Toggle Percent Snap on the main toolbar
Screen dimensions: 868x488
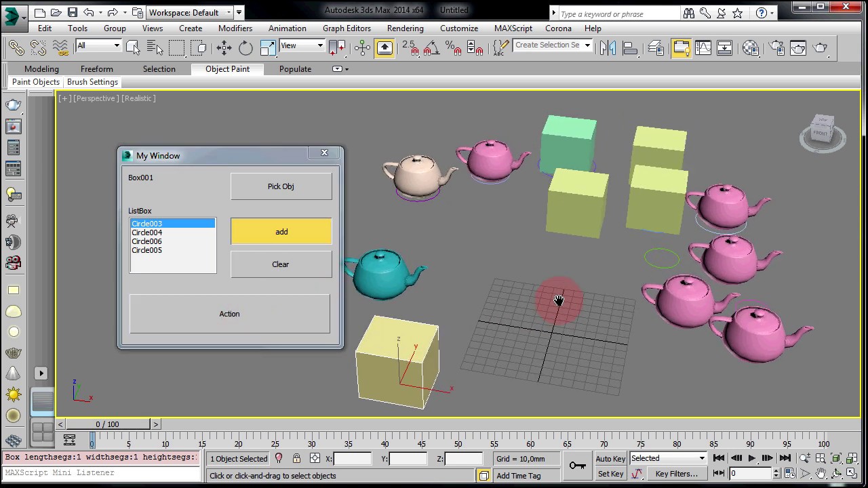tap(452, 47)
